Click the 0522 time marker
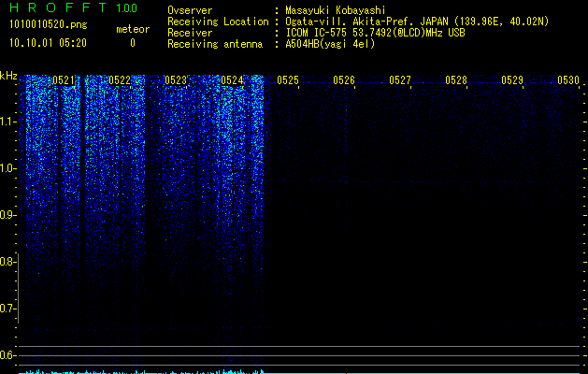Image resolution: width=588 pixels, height=374 pixels. tap(120, 80)
